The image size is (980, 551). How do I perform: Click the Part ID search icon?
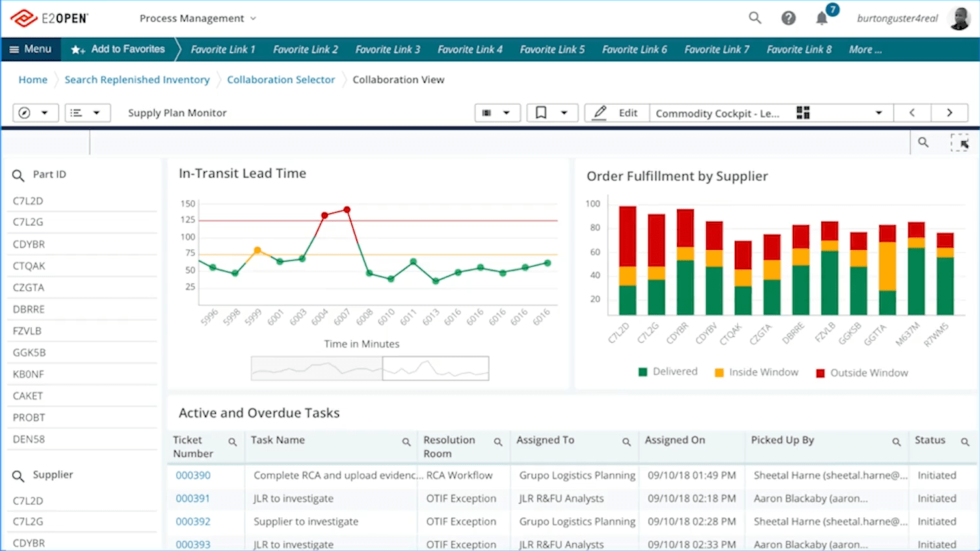click(18, 175)
